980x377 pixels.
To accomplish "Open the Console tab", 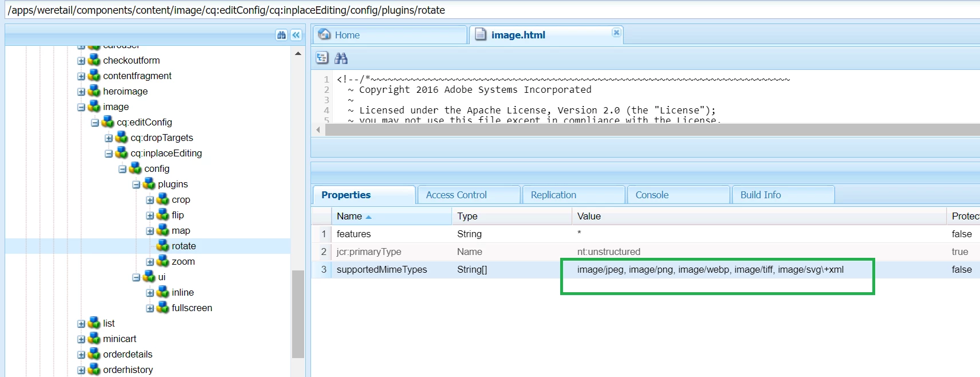I will [679, 195].
